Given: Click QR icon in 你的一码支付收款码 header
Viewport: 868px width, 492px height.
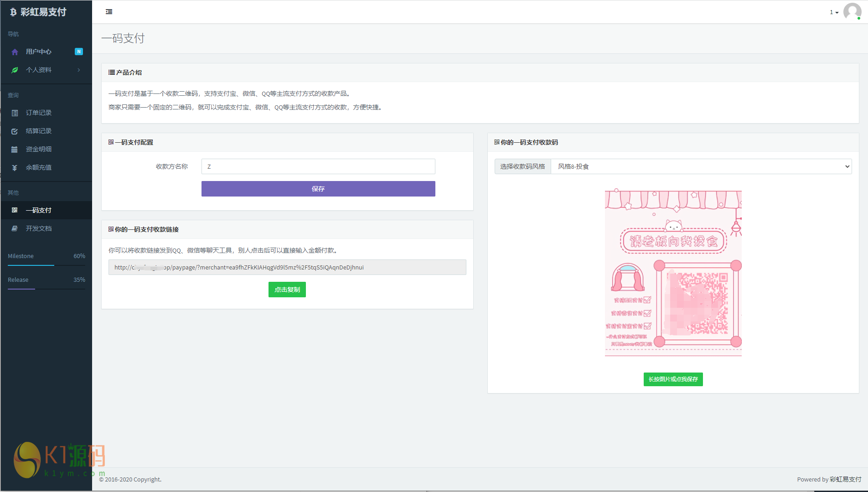Looking at the screenshot, I should 497,142.
